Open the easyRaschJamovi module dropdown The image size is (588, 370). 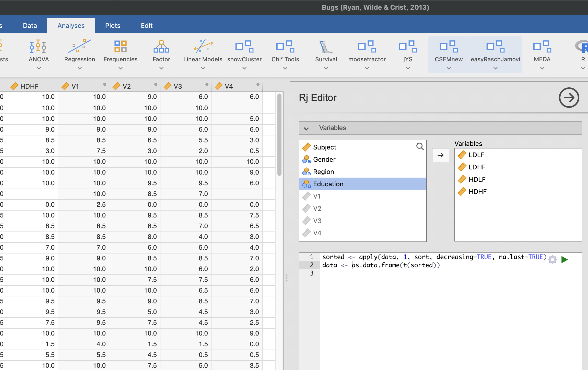tap(495, 68)
